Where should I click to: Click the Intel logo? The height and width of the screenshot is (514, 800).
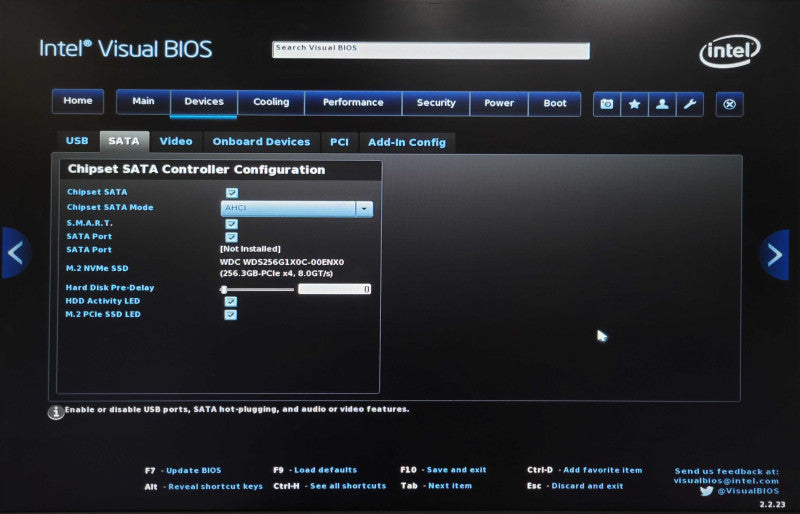(x=730, y=51)
